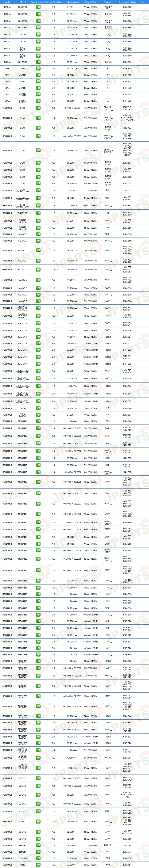Click fuel icon for Renault Fluence row

pos(38,213)
